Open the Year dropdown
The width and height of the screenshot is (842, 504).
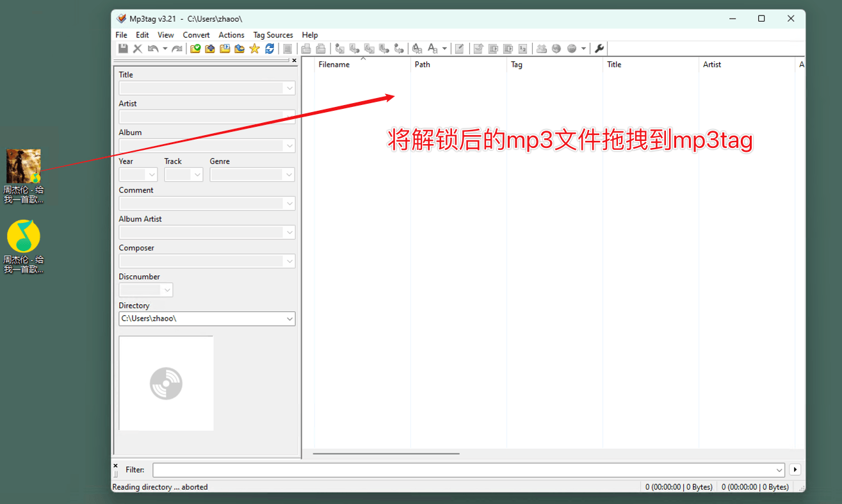coord(152,175)
